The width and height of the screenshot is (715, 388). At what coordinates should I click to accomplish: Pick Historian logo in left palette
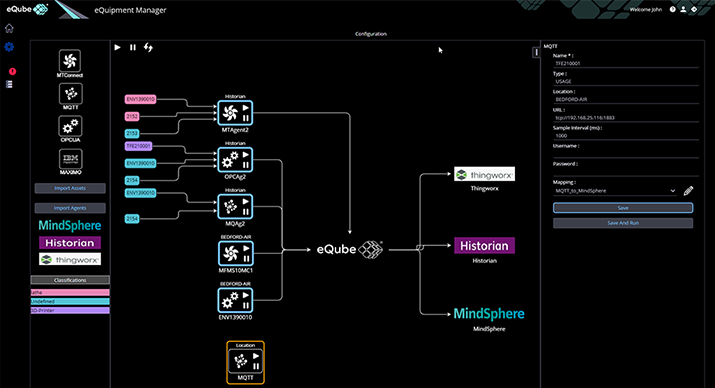(x=70, y=243)
